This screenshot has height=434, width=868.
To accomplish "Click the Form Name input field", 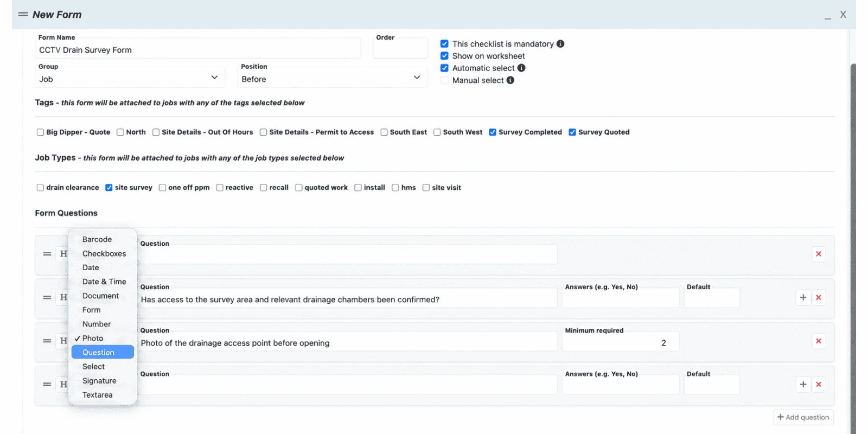I will tap(198, 49).
